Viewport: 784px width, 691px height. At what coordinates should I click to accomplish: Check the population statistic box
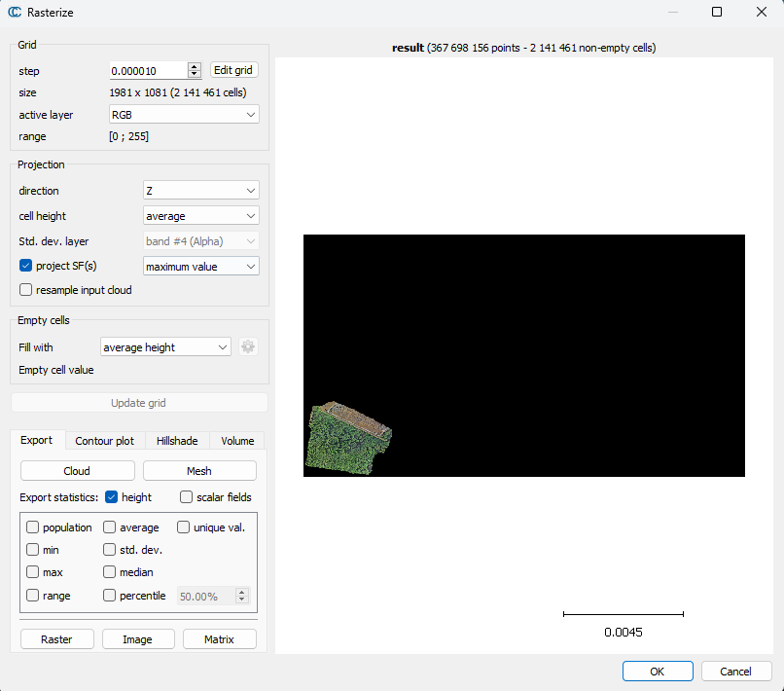[x=33, y=527]
